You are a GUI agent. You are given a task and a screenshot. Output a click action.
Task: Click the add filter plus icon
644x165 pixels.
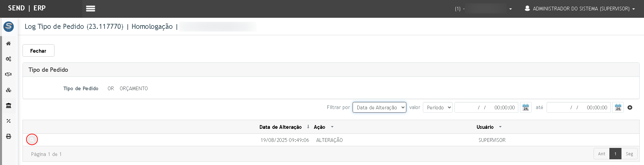click(630, 107)
